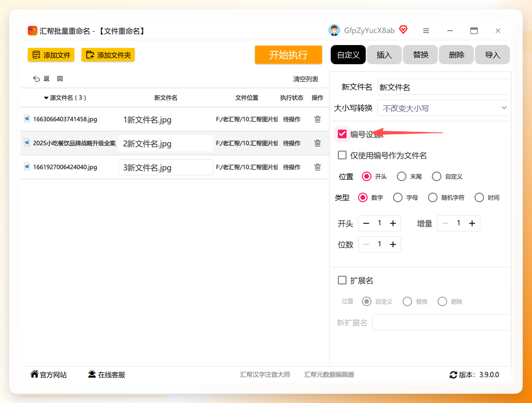This screenshot has width=532, height=403.
Task: Increase the 增量 increment with plus
Action: (472, 223)
